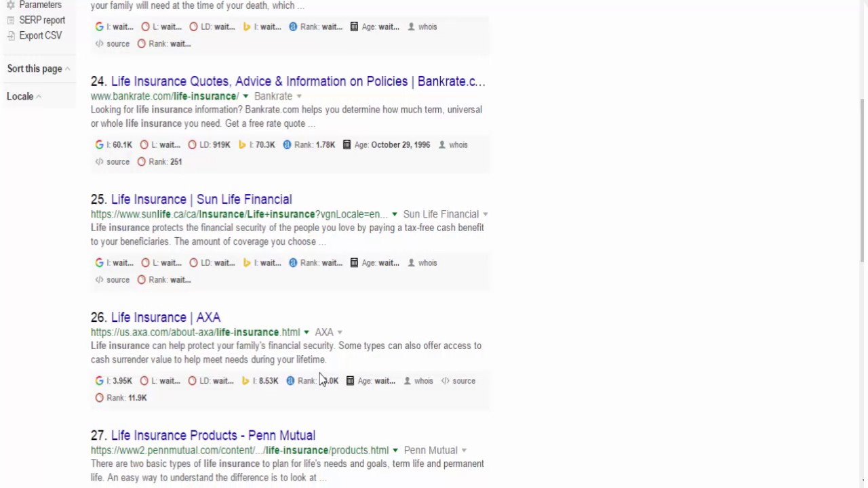Click the us.axa.com life-insurance.html URL
The height and width of the screenshot is (488, 868).
[195, 332]
